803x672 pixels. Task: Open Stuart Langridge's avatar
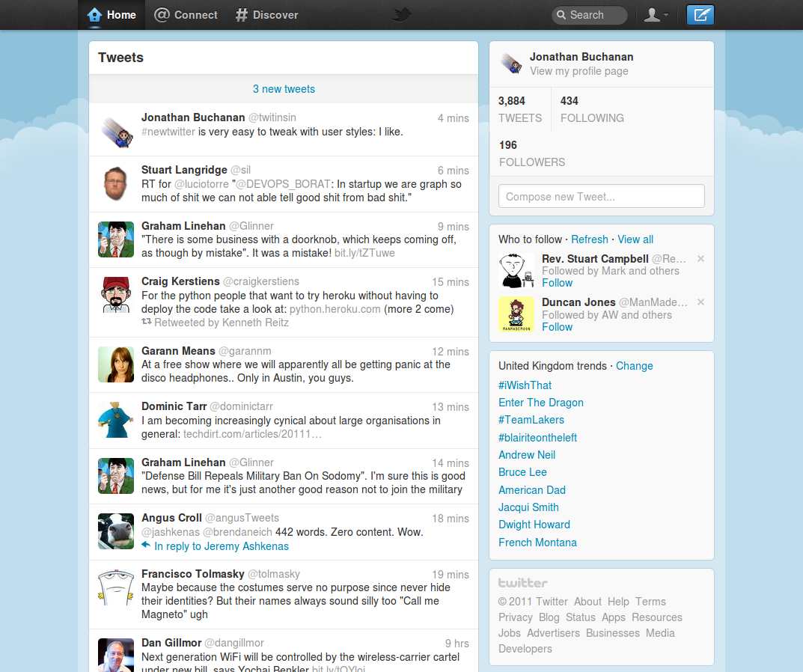click(116, 183)
